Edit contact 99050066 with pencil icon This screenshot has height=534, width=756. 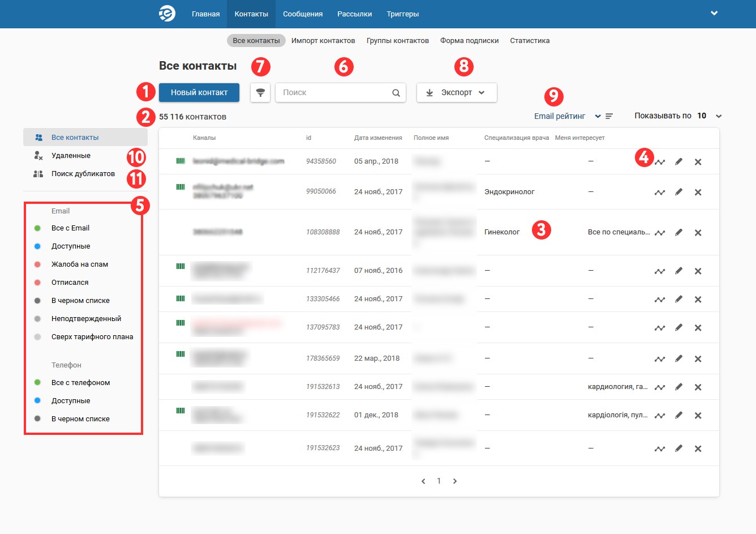(678, 192)
